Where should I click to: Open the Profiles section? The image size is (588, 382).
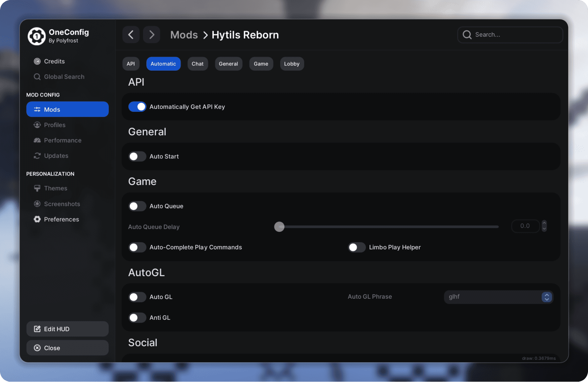55,125
